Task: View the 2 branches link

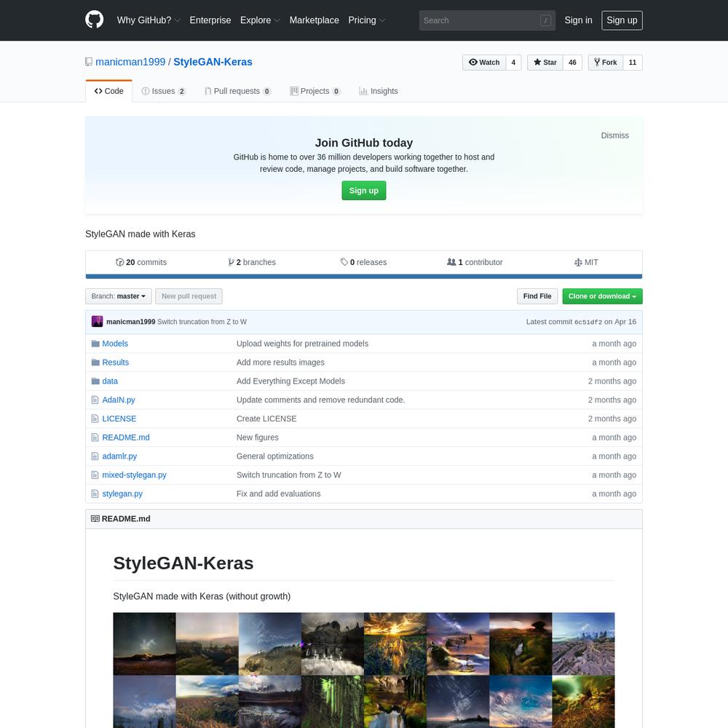Action: 252,262
